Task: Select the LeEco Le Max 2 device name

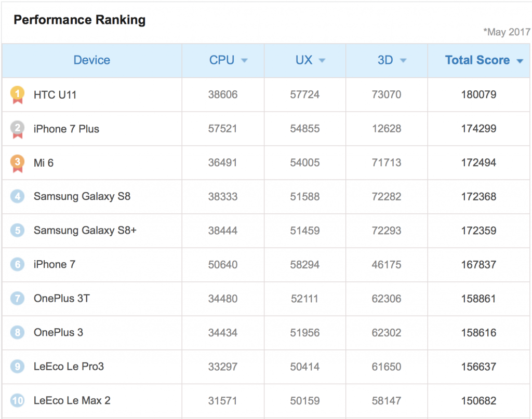Action: [x=72, y=401]
